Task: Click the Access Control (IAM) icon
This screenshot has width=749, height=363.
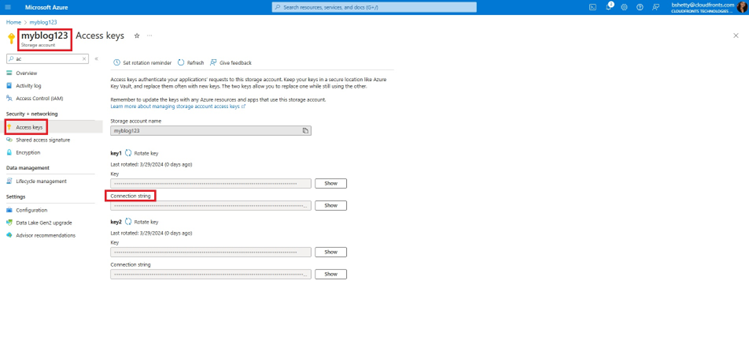Action: pos(9,98)
